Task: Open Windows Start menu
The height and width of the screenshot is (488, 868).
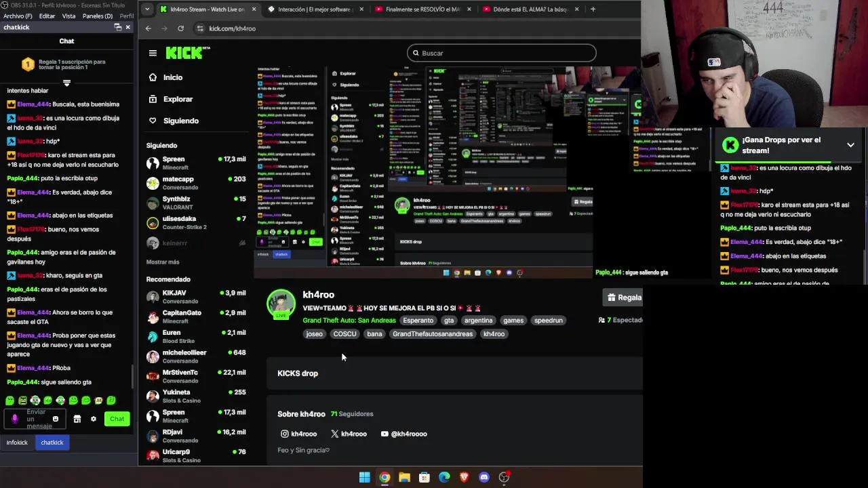Action: (365, 477)
